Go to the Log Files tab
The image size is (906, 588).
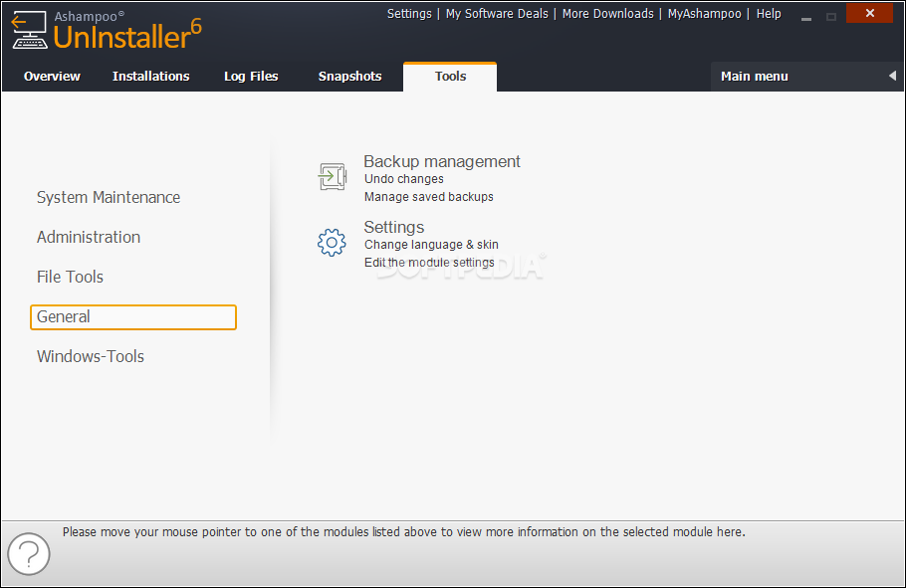pos(251,77)
